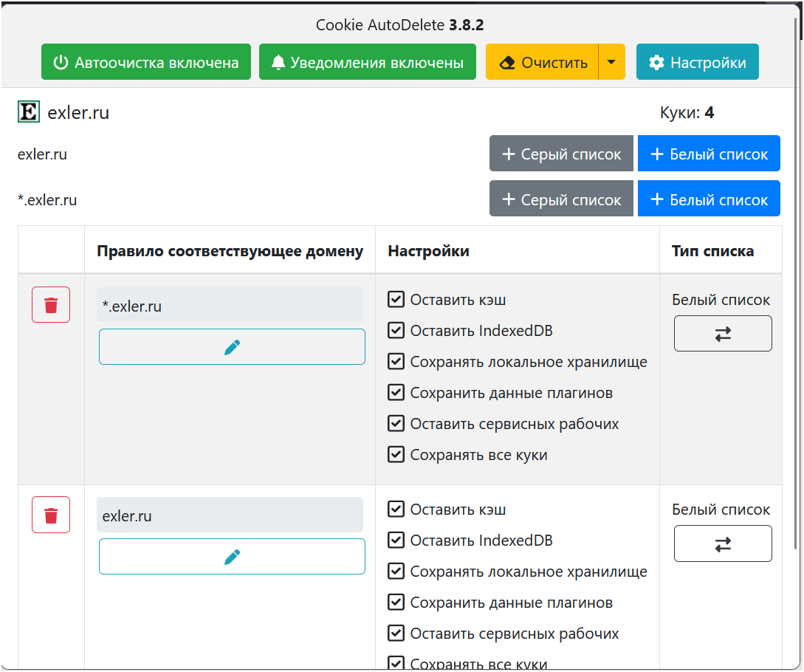Edit the exler.ru rule with pencil icon
This screenshot has width=804, height=672.
[232, 557]
